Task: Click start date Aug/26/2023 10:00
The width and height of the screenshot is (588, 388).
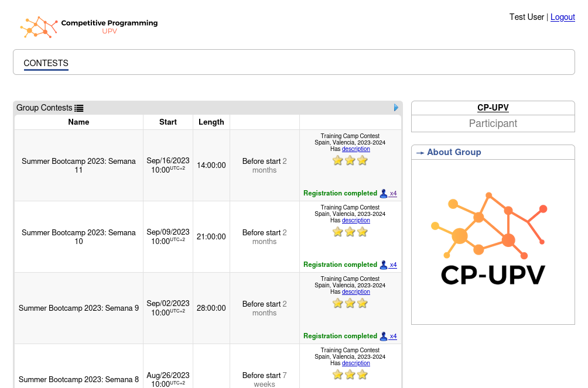Action: pos(168,379)
